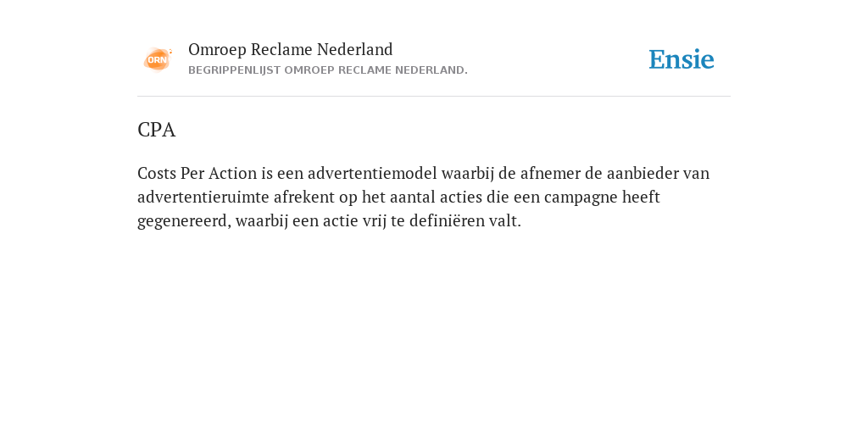Click the orange ORN logo icon

(x=158, y=59)
